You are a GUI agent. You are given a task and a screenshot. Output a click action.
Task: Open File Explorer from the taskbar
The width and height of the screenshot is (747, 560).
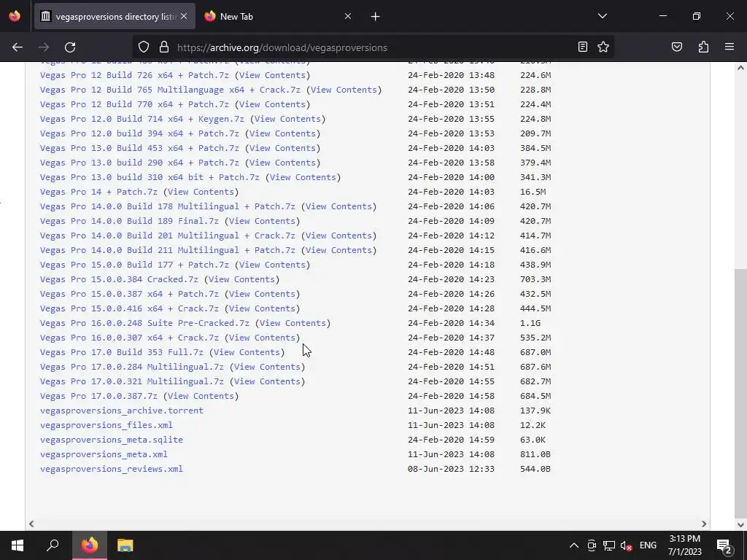[x=125, y=545]
